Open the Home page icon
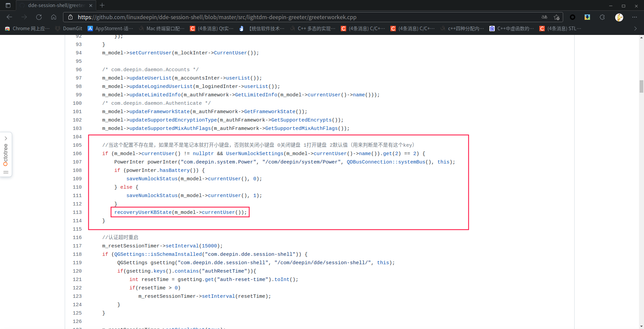The image size is (644, 329). click(54, 17)
